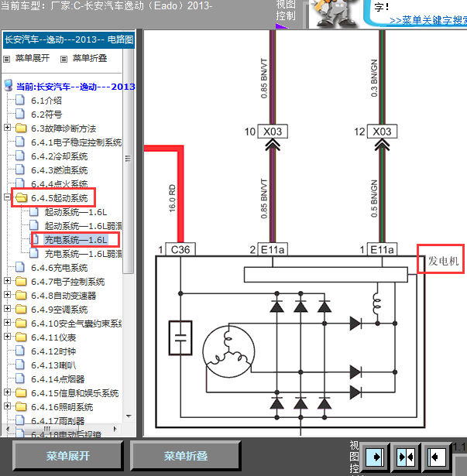The image size is (467, 476).
Task: Expand the 6.4.11仪表 node
Action: point(7,337)
